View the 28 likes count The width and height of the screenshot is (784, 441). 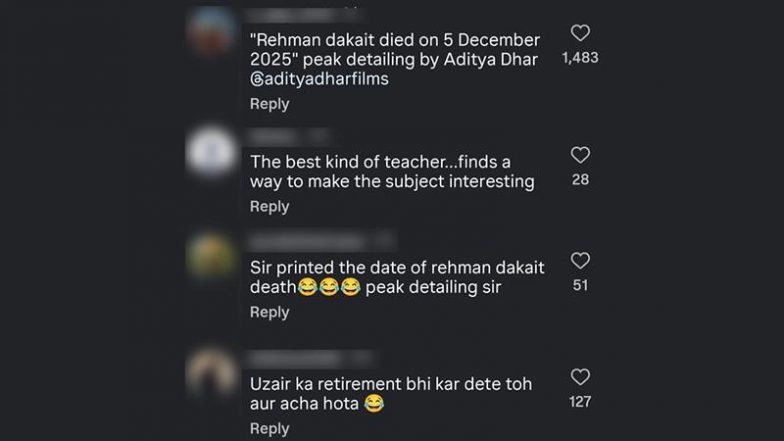click(x=580, y=180)
